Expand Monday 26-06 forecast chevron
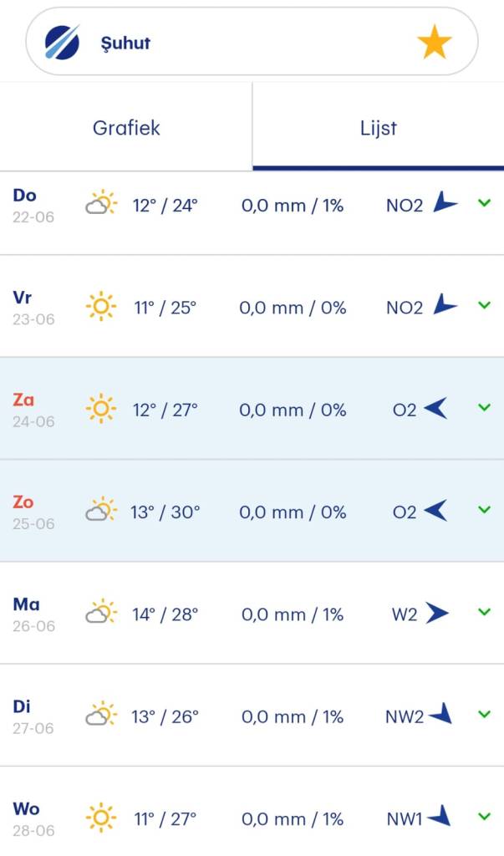The width and height of the screenshot is (504, 856). click(x=484, y=613)
